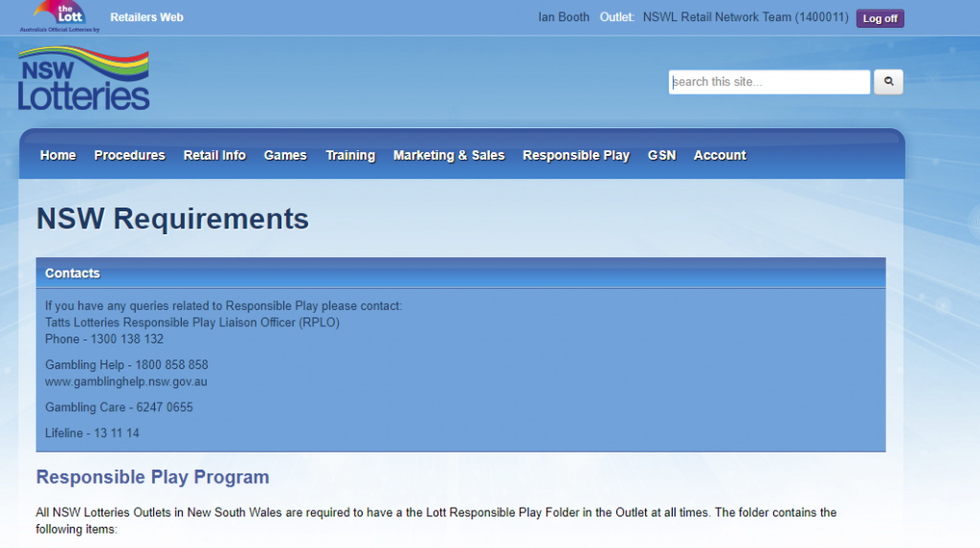Log off from the Retailers Web
The image size is (980, 548).
[880, 18]
